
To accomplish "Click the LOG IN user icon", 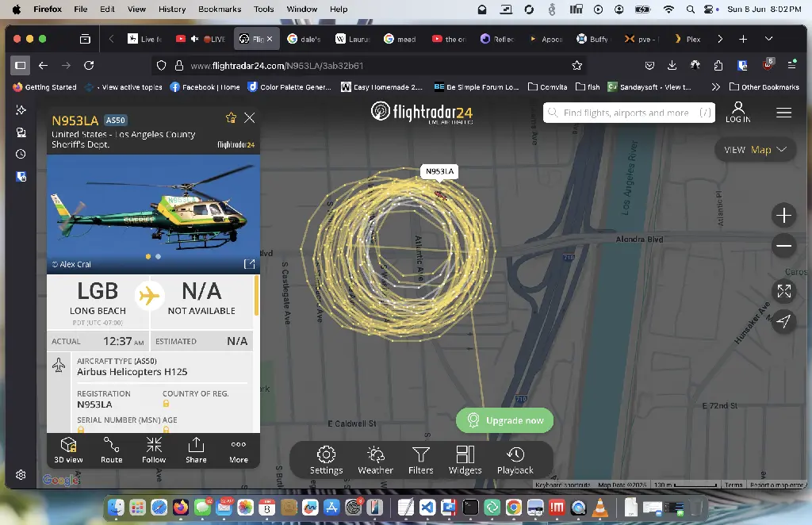I will click(738, 112).
